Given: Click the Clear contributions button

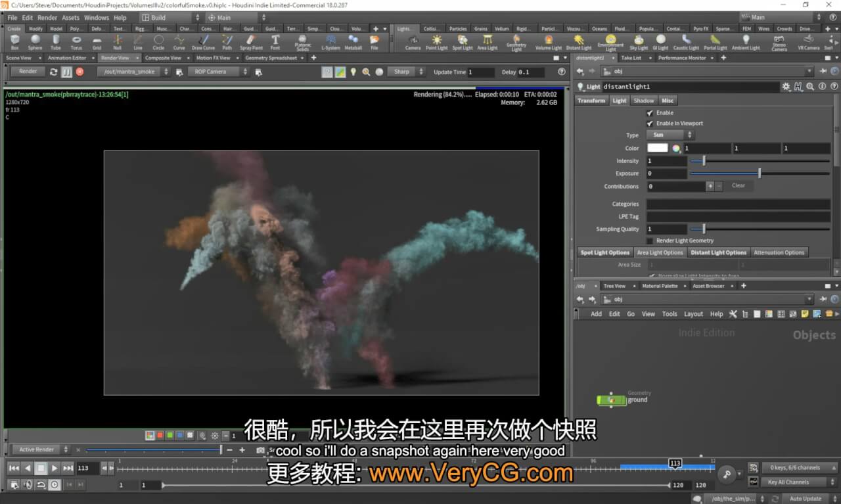Looking at the screenshot, I should coord(739,186).
